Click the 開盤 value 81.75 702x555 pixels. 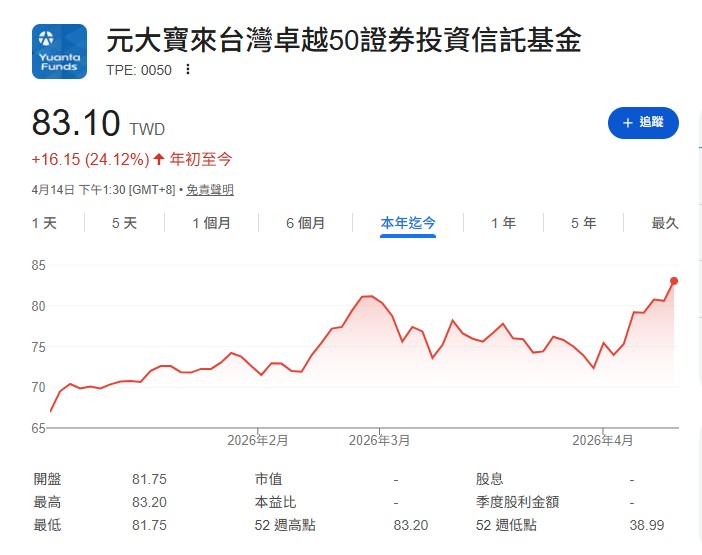(x=149, y=479)
